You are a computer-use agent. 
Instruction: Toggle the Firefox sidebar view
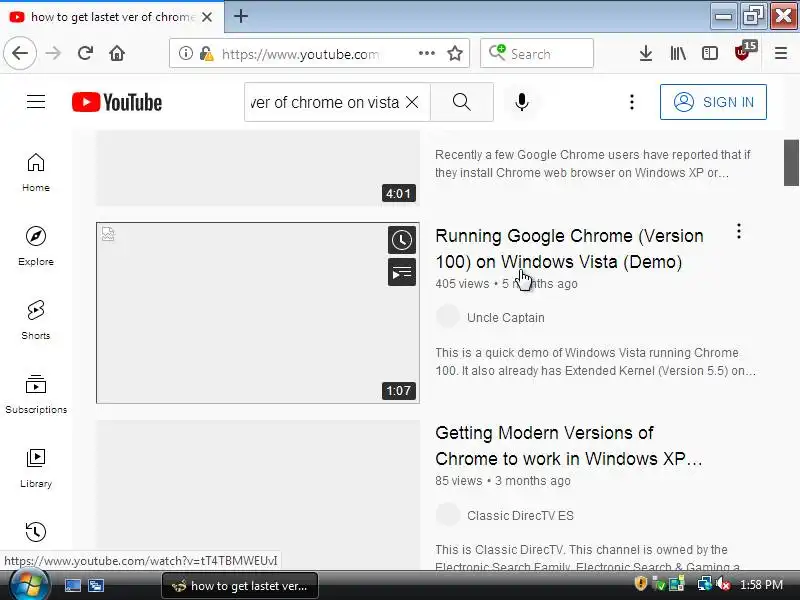(710, 53)
